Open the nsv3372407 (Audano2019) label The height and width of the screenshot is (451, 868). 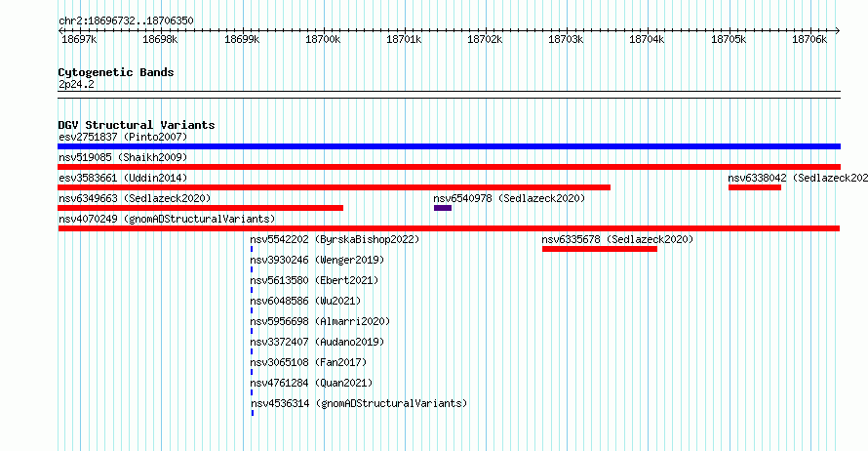317,342
